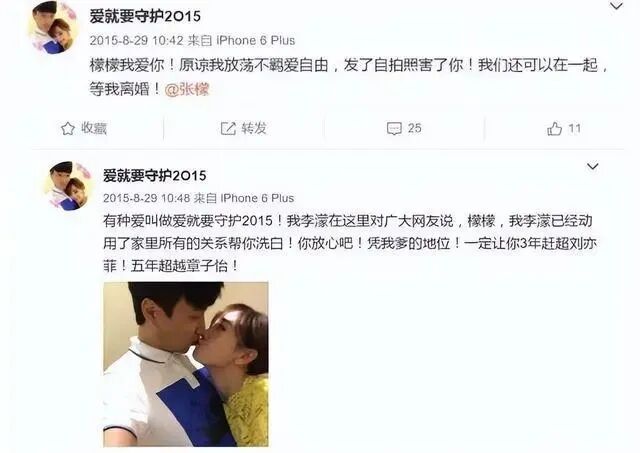
Task: Expand options chevron on first post
Action: click(616, 6)
